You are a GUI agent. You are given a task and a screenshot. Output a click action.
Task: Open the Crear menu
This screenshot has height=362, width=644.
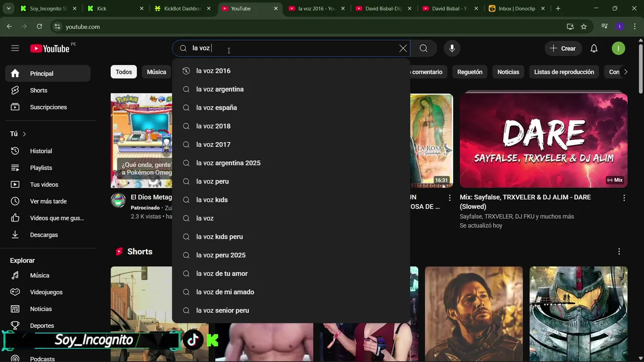[562, 48]
